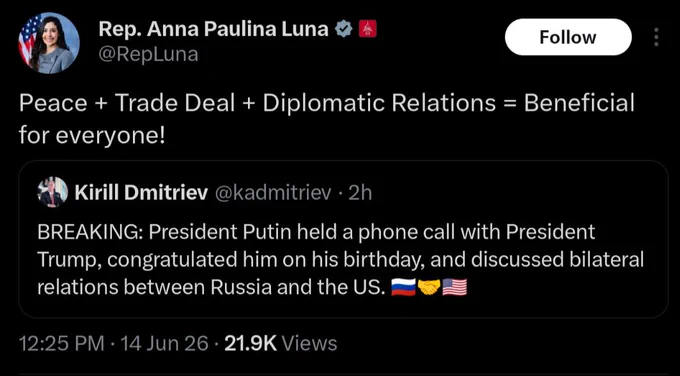This screenshot has height=376, width=680.
Task: Click the 2h timestamp on quoted post
Action: tap(360, 193)
